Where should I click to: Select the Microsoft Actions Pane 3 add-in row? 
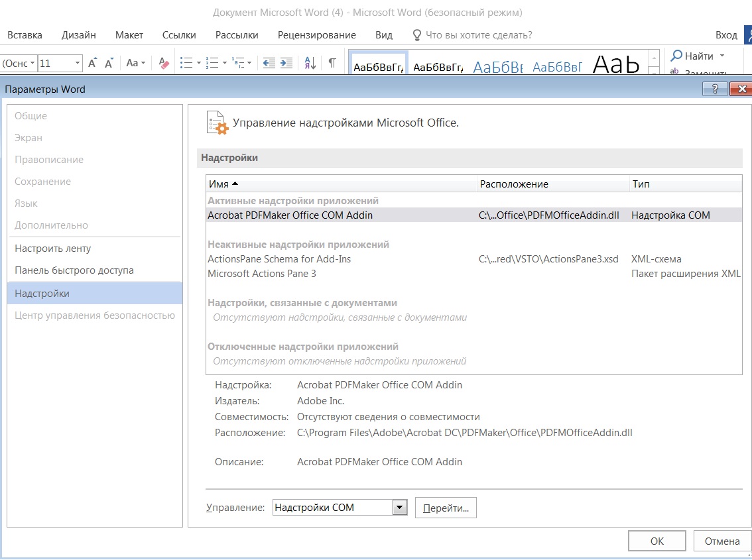coord(262,274)
